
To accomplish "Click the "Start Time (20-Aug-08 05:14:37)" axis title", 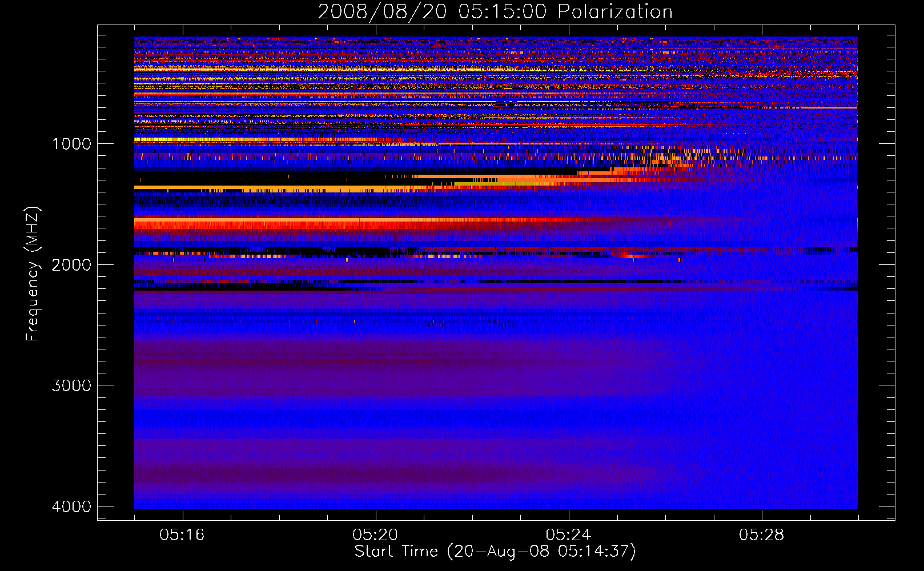I will click(x=495, y=552).
